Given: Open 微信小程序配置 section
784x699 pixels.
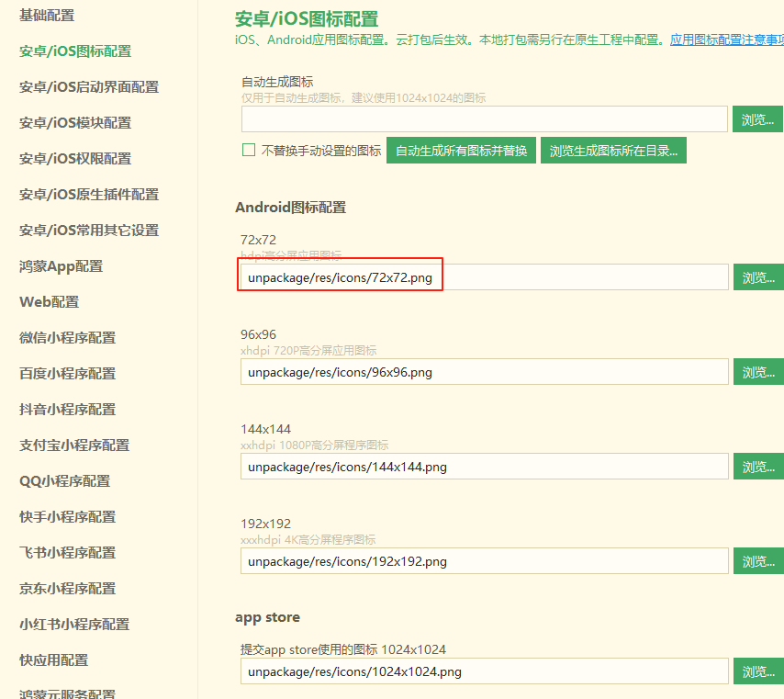Looking at the screenshot, I should point(68,338).
